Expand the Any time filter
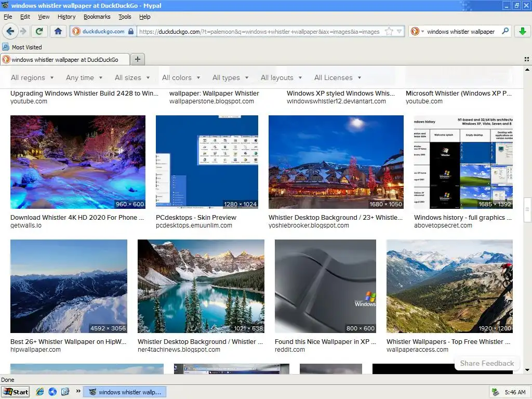This screenshot has width=532, height=399. coord(84,78)
